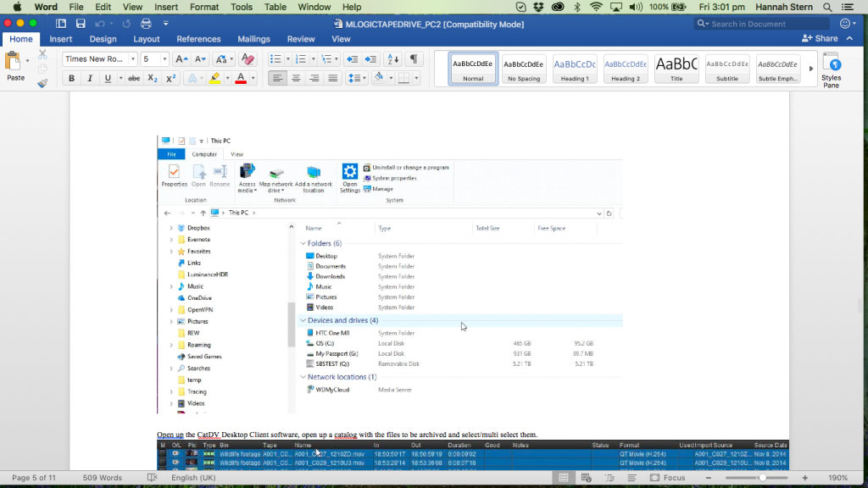Apply the red font color
Screen dimensions: 868x488
[x=241, y=79]
